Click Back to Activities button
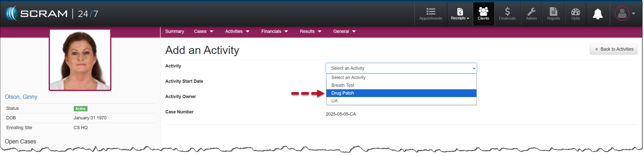This screenshot has width=644, height=156. [613, 49]
